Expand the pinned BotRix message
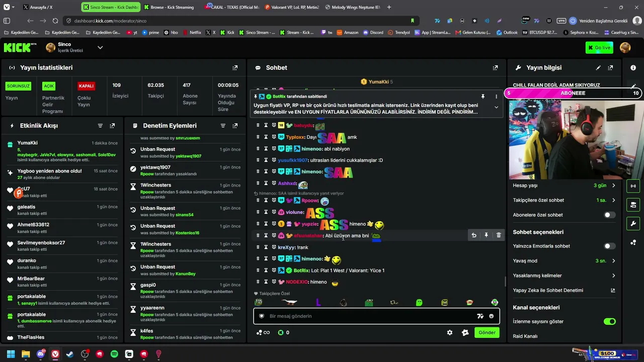The image size is (644, 362). [x=496, y=107]
